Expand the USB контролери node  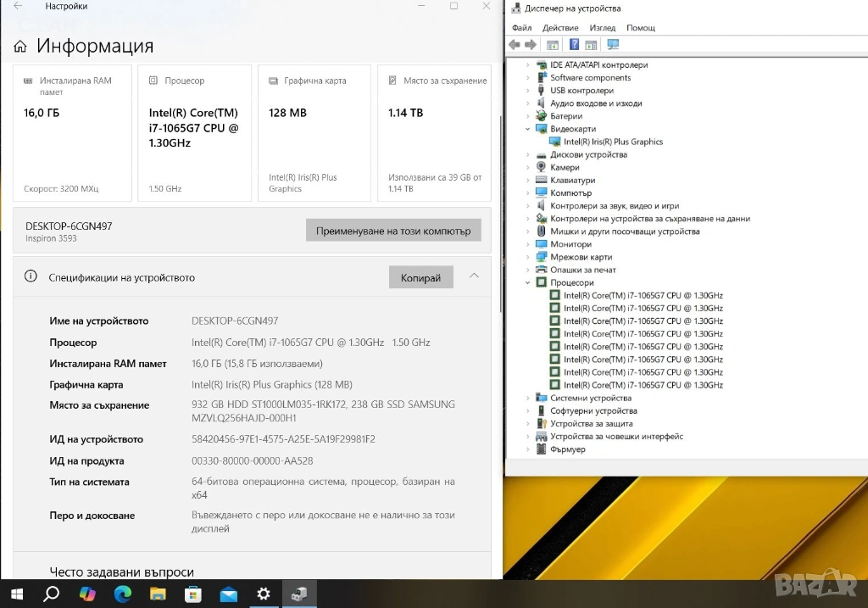(528, 91)
